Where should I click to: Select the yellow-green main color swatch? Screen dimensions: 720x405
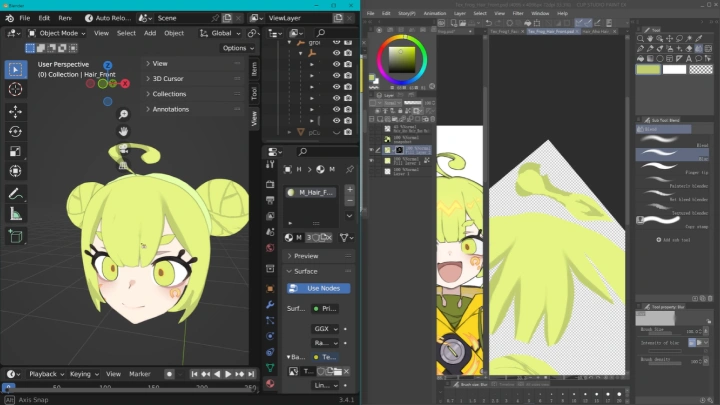tap(648, 69)
